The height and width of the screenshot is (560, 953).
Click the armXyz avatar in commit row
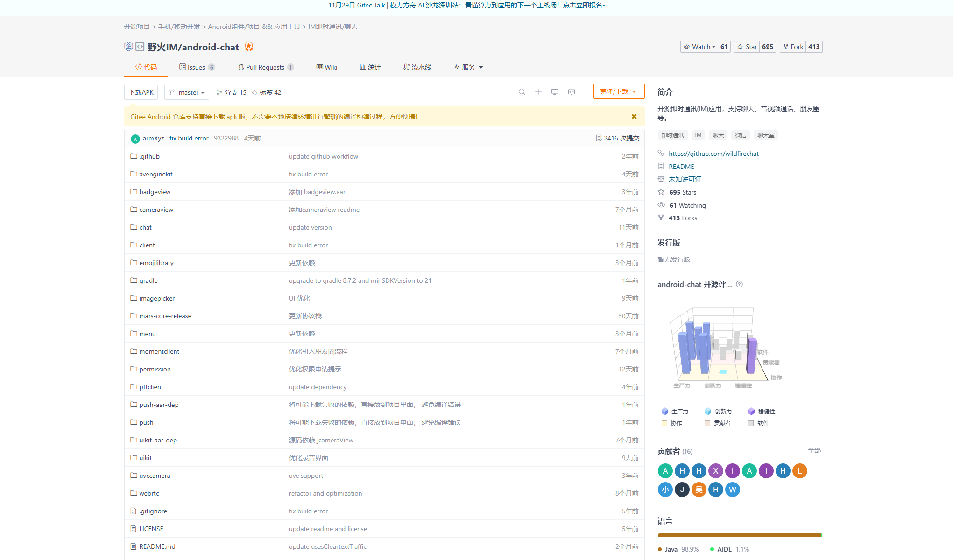135,139
